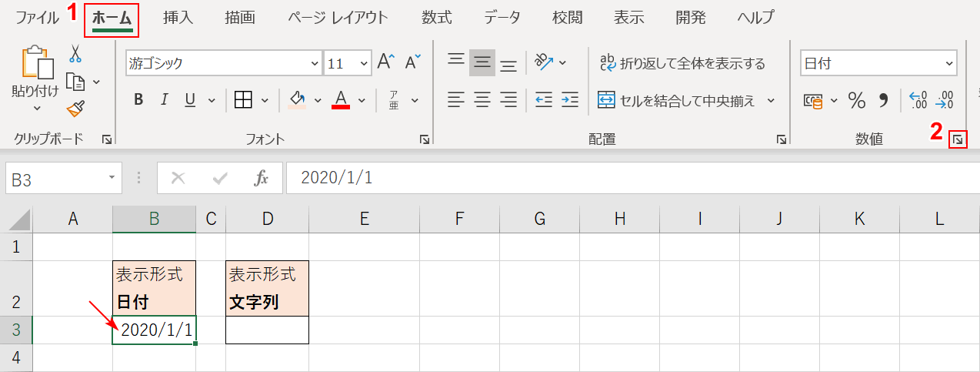980x372 pixels.
Task: Open the Font group dialog launcher
Action: point(425,139)
